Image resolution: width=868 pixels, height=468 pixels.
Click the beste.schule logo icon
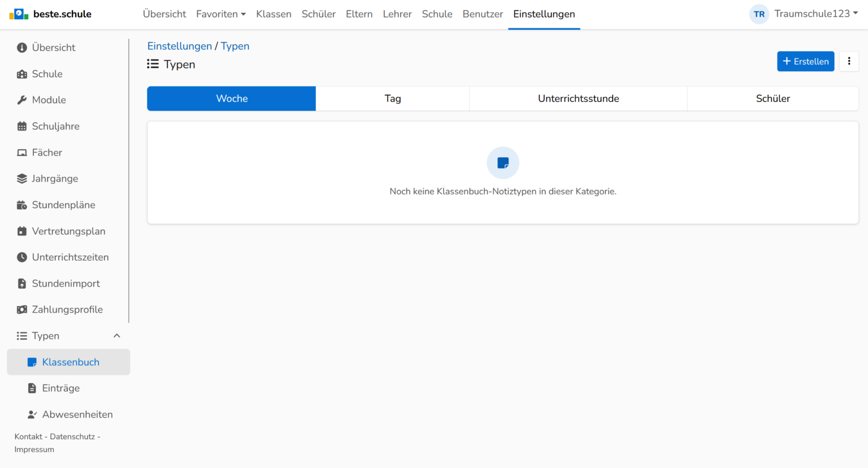[19, 14]
